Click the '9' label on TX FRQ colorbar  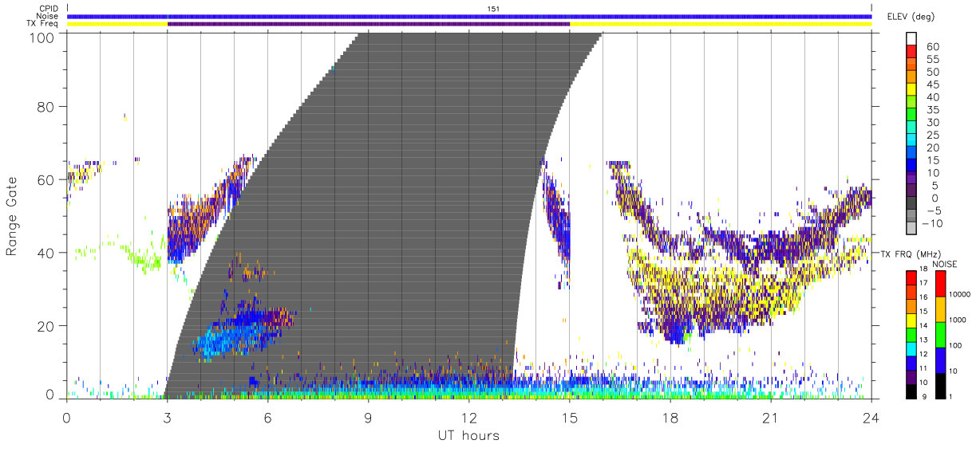pyautogui.click(x=923, y=396)
